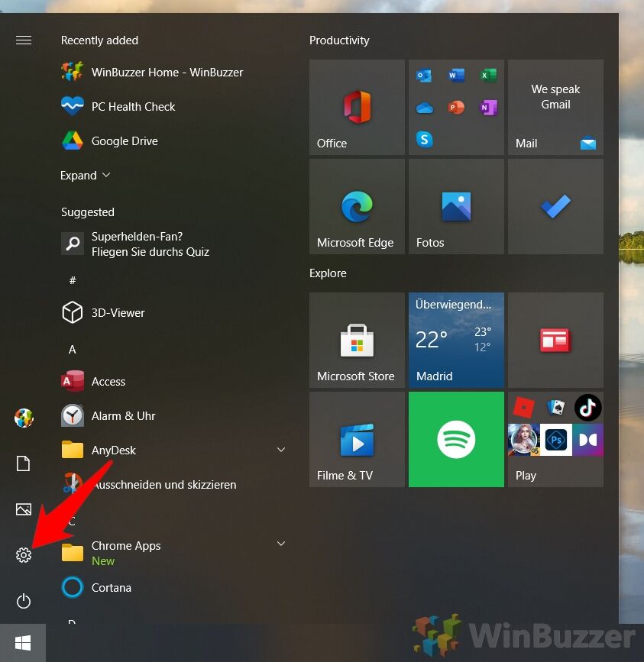Image resolution: width=644 pixels, height=662 pixels.
Task: Open Outlook in the Office apps tile
Action: [424, 76]
